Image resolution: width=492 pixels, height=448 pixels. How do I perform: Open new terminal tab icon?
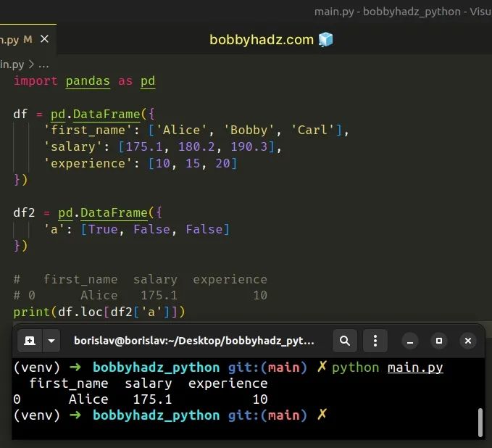point(30,341)
